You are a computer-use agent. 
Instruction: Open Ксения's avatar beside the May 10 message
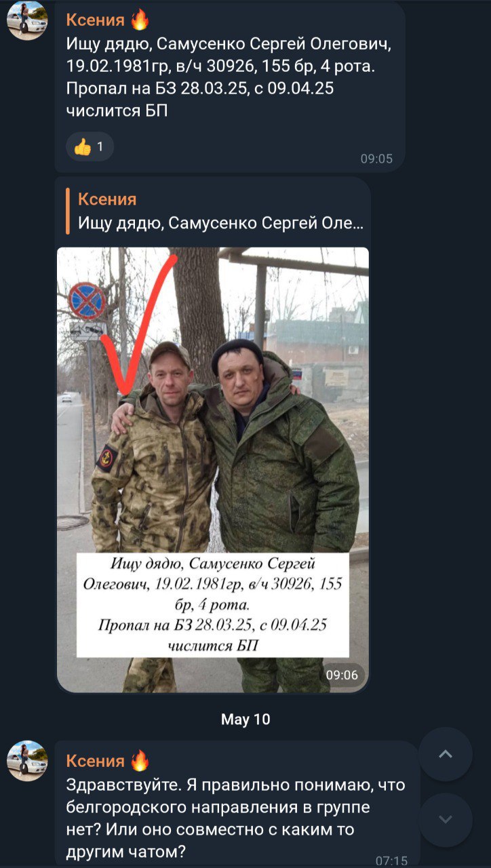(x=27, y=761)
